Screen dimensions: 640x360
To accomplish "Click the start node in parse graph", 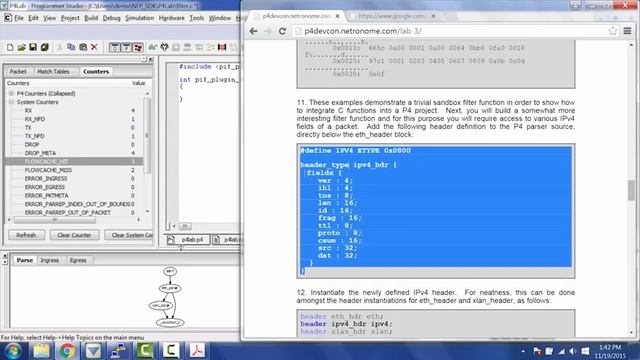I will (170, 271).
